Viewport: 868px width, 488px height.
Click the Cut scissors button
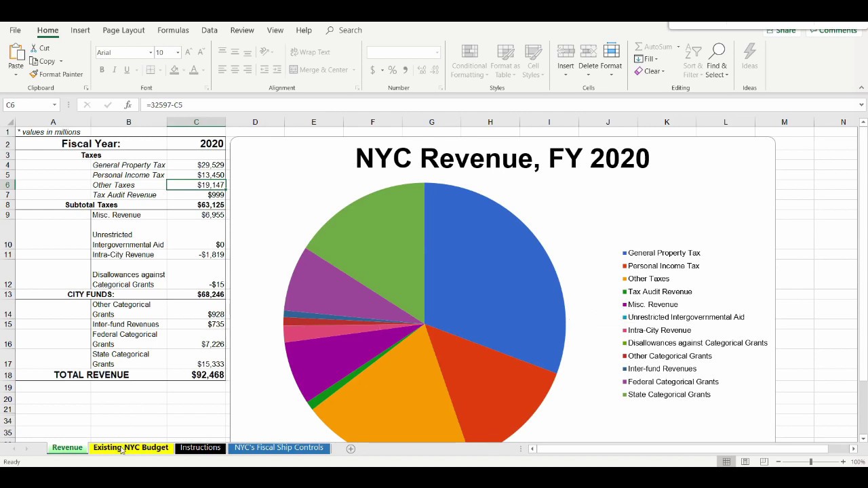tap(39, 48)
